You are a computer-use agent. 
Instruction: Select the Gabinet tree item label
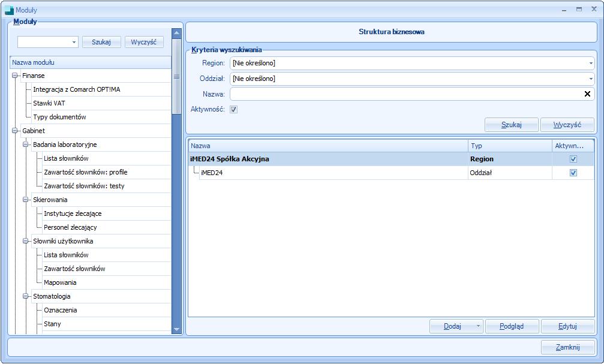tap(34, 131)
